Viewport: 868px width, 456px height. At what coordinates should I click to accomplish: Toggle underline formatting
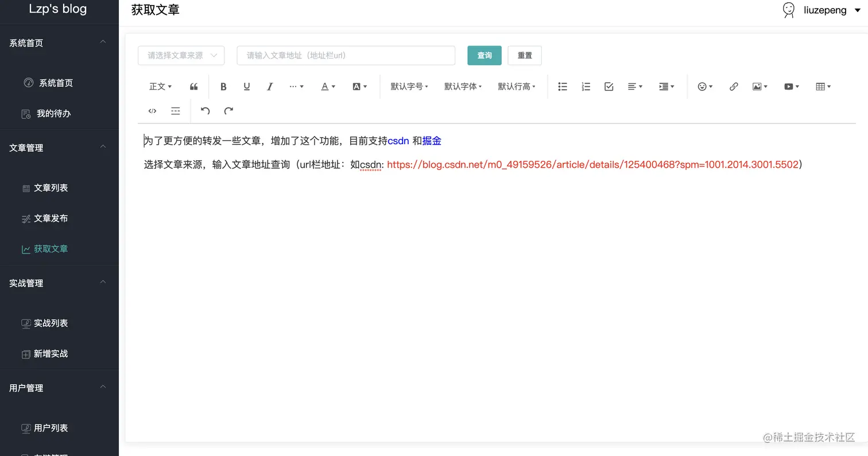click(x=247, y=87)
